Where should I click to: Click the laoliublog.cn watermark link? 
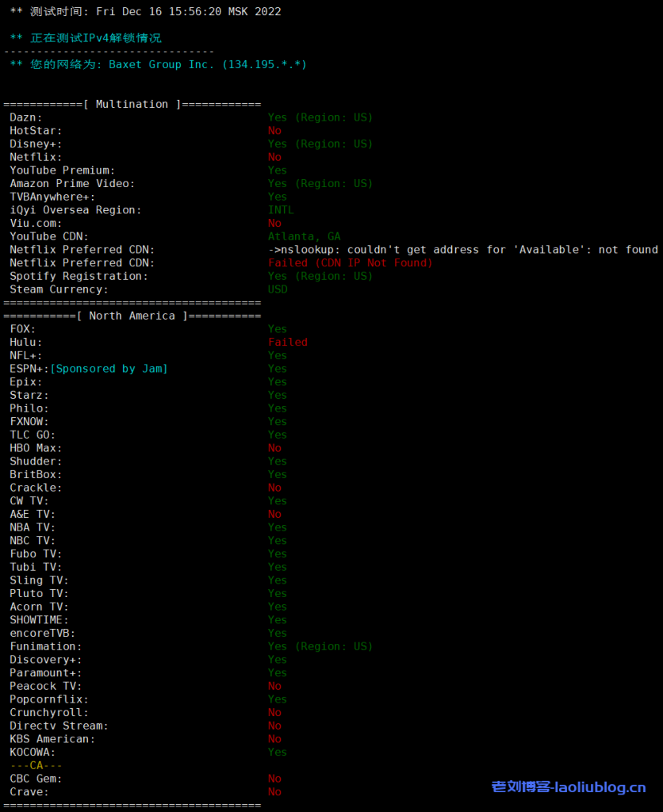[x=568, y=787]
